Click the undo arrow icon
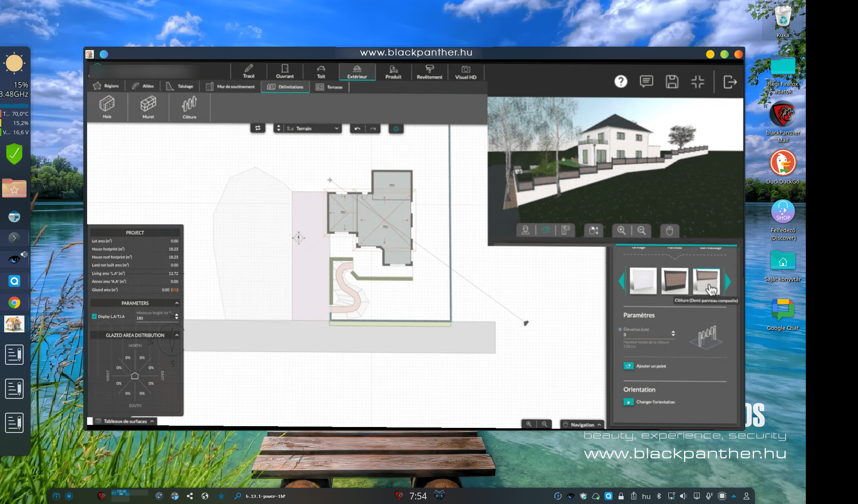The height and width of the screenshot is (504, 858). 357,129
